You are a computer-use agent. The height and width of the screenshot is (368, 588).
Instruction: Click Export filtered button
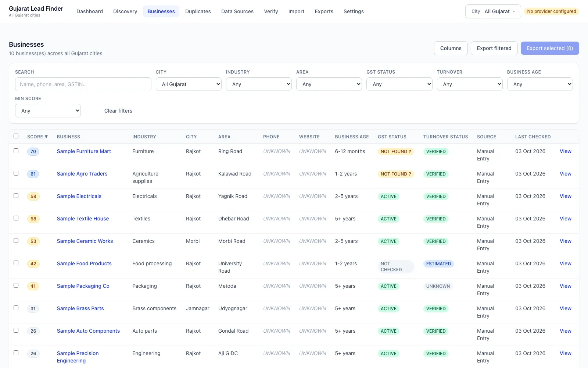(x=494, y=48)
